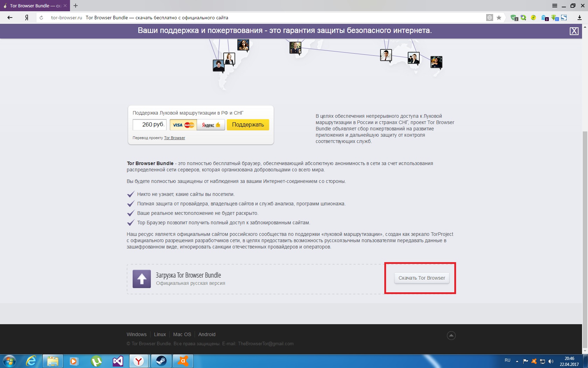Click the bookmark star in address bar
The width and height of the screenshot is (588, 368).
[499, 18]
